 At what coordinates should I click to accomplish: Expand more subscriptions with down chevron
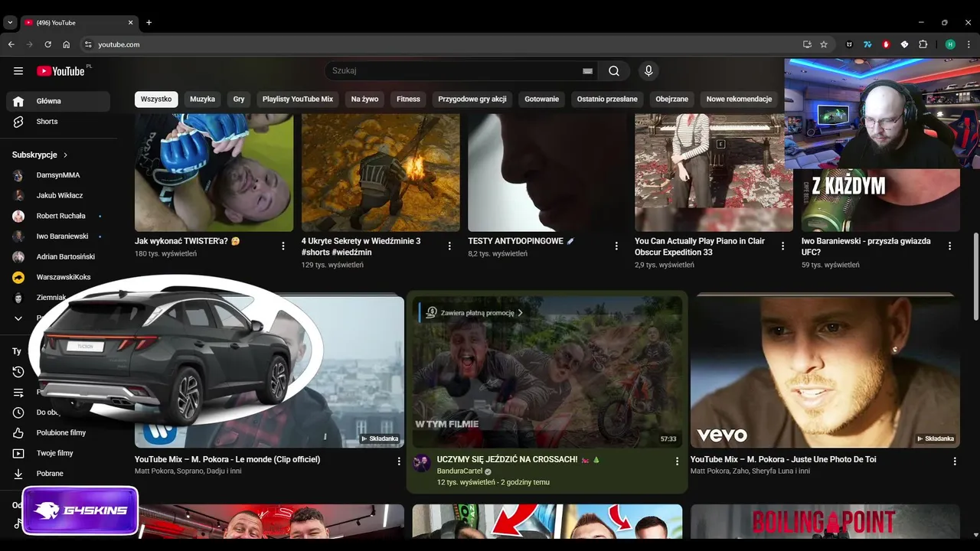(x=18, y=318)
